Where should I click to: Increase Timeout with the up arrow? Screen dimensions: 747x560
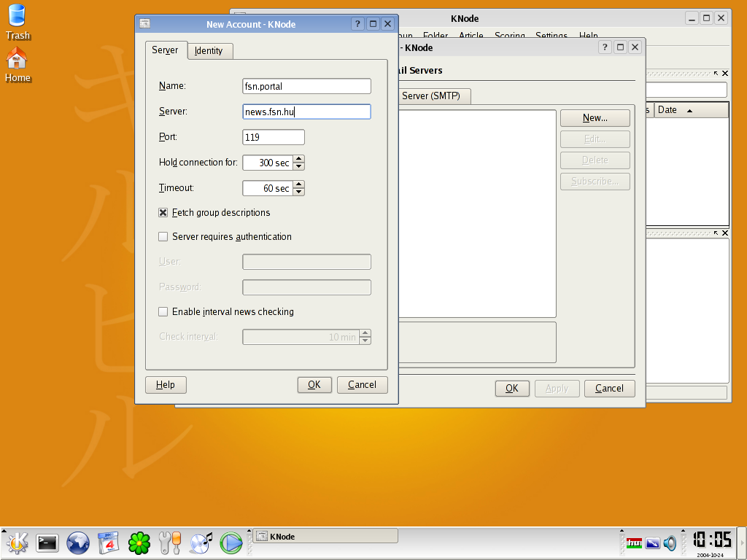tap(298, 184)
